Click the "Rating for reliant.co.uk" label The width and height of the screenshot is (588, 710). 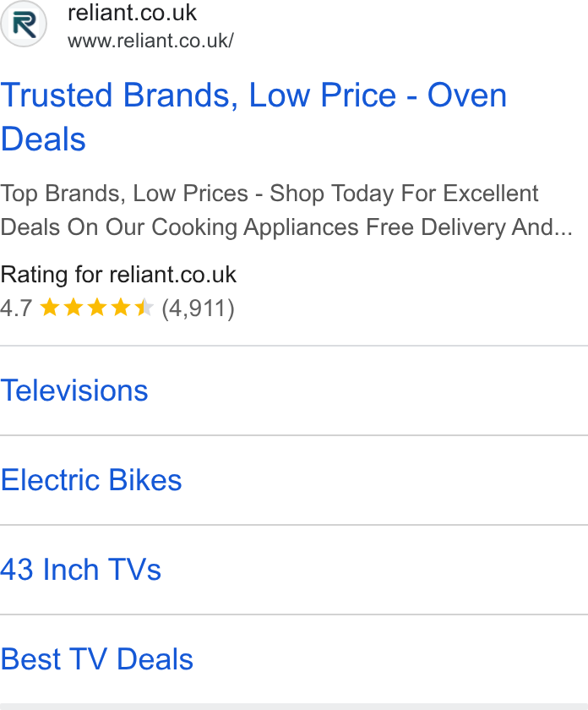[x=118, y=275]
